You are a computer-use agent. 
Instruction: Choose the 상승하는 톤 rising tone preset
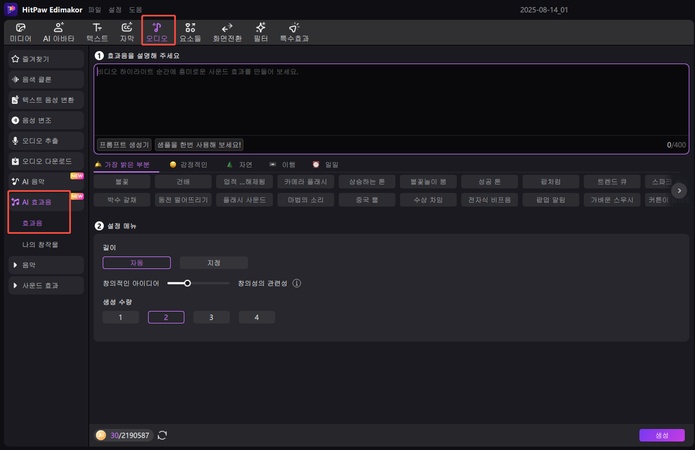367,182
